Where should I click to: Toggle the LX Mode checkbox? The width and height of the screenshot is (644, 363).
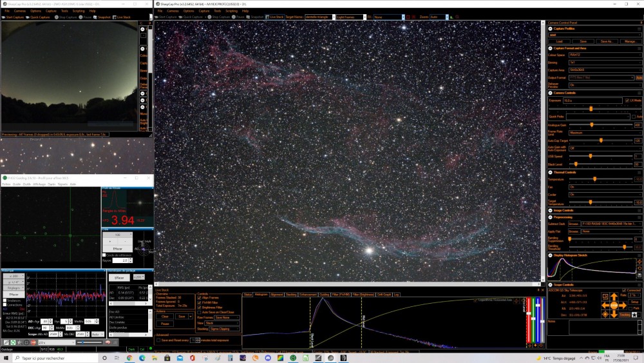click(x=627, y=101)
